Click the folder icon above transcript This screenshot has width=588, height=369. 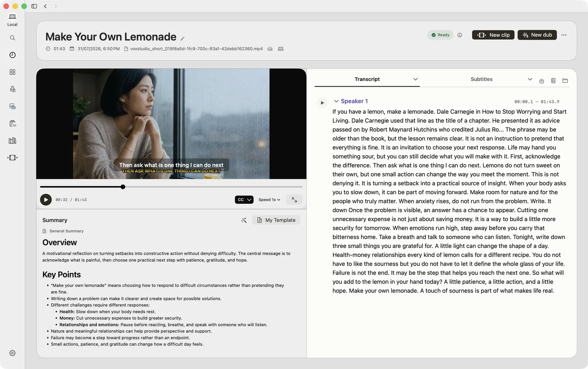coord(565,81)
